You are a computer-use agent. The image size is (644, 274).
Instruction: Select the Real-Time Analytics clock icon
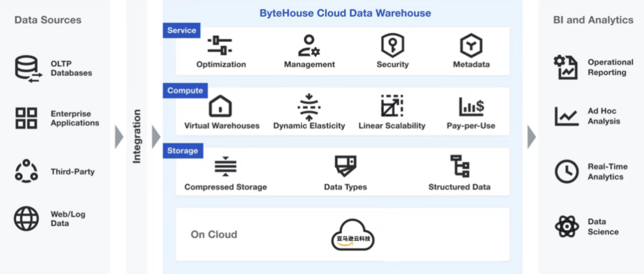coord(566,171)
